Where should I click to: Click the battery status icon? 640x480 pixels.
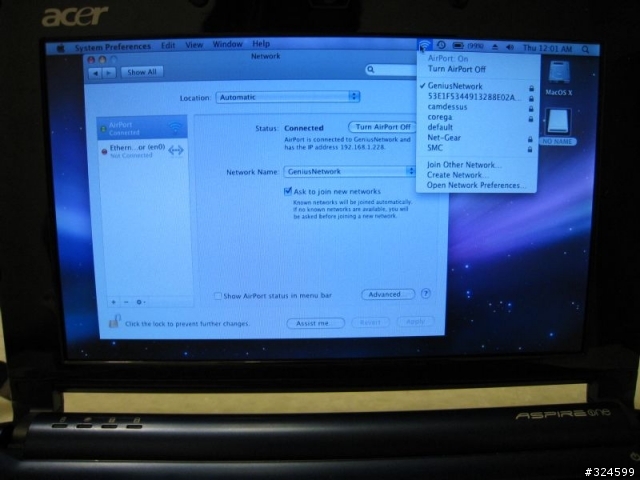click(x=458, y=46)
